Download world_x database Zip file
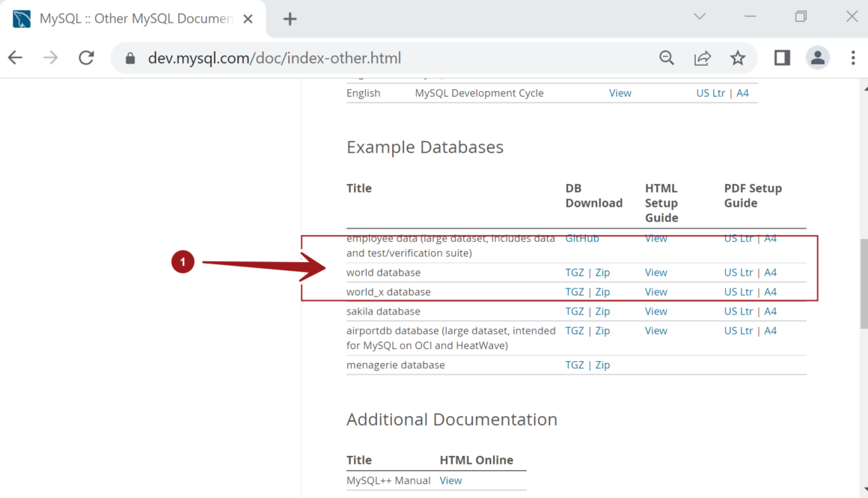 click(602, 292)
